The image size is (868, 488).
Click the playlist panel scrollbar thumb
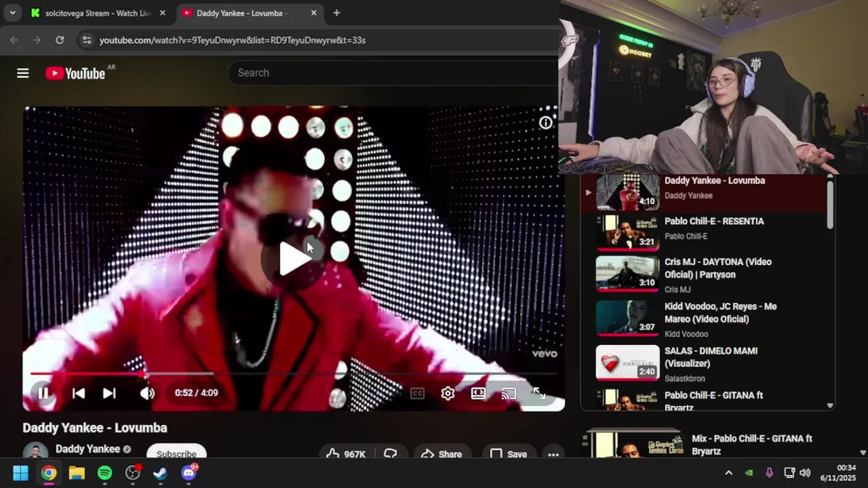(830, 205)
